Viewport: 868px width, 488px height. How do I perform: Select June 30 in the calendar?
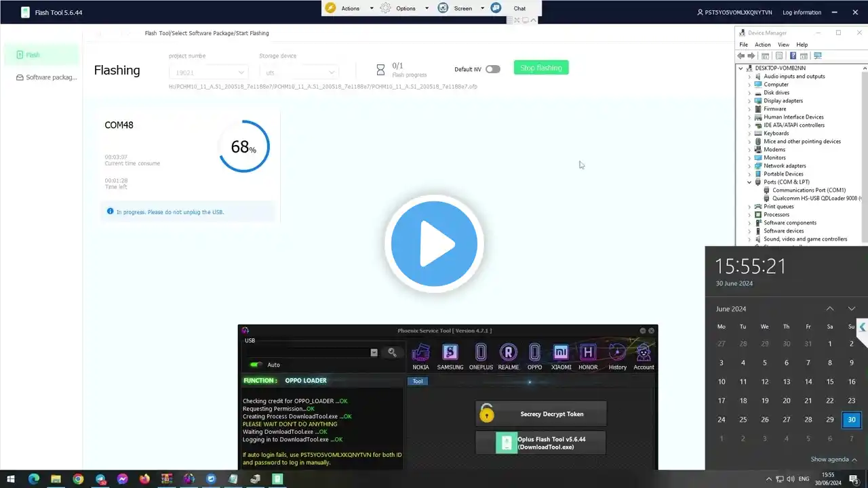coord(852,420)
